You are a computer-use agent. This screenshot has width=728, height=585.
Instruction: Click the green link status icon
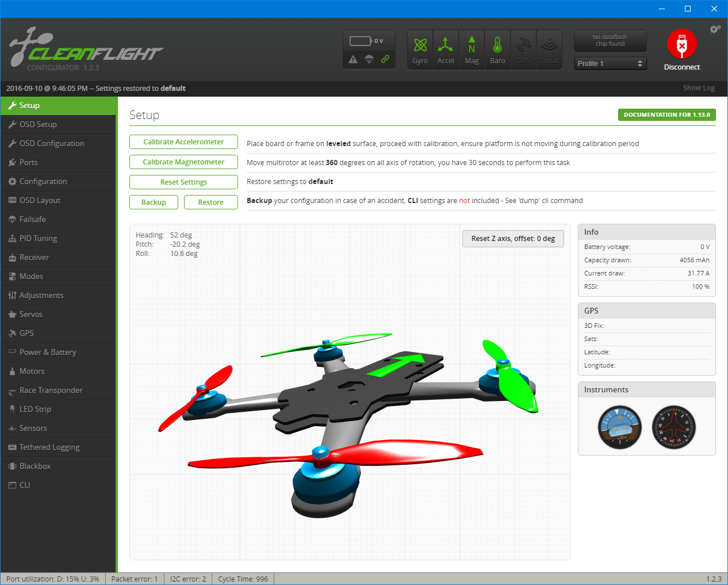coord(385,59)
